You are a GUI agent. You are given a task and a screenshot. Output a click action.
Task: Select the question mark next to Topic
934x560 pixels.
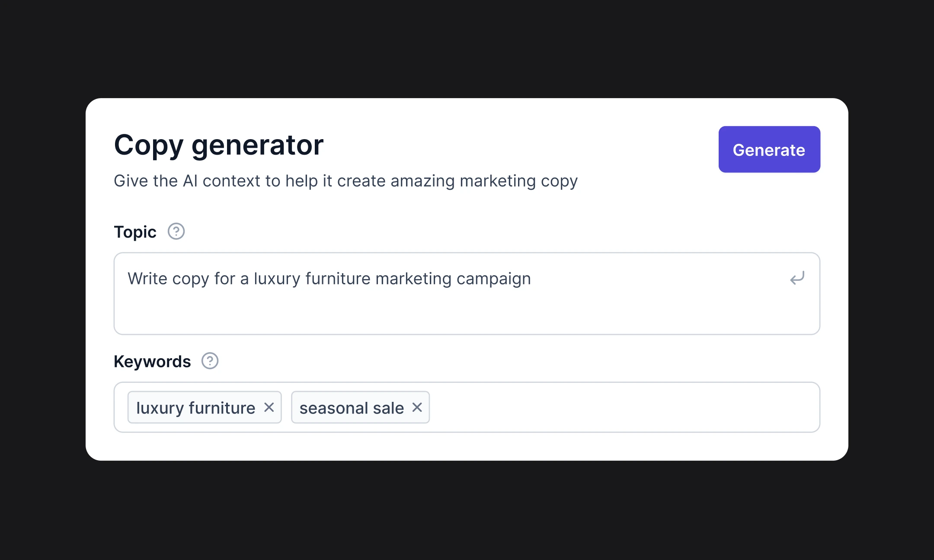(176, 231)
